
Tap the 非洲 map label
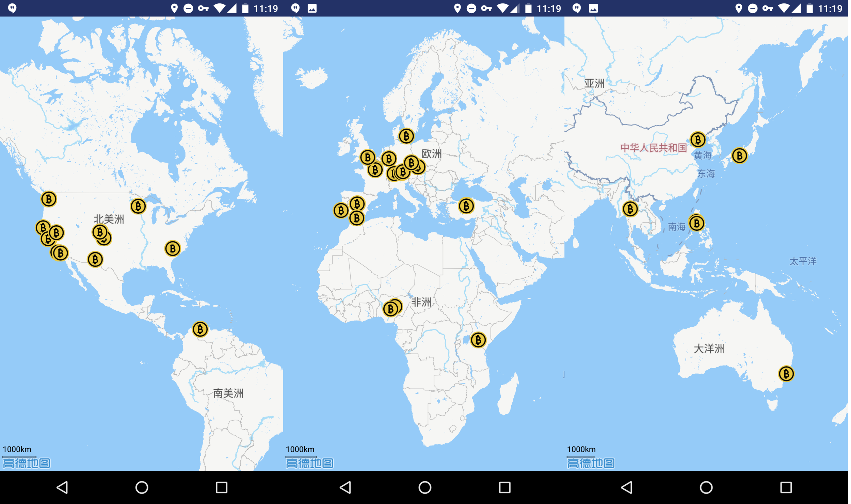click(x=421, y=302)
